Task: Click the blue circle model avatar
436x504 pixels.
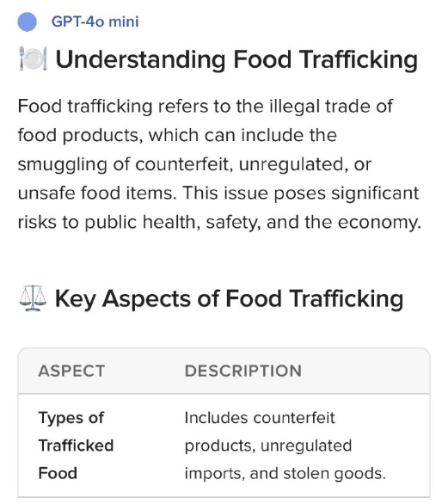Action: 27,22
